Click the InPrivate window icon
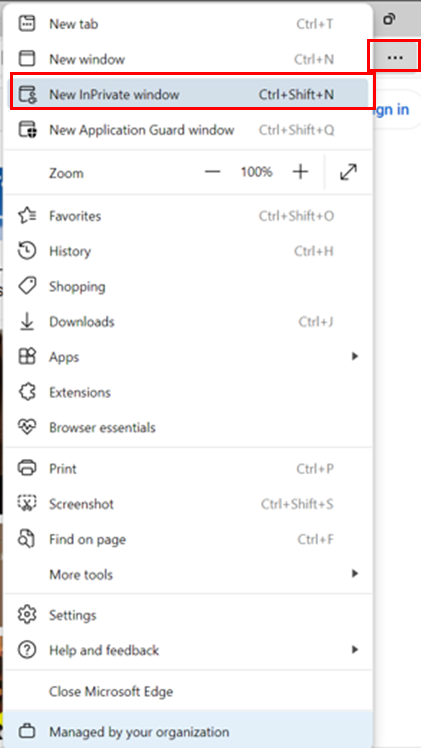Image resolution: width=421 pixels, height=748 pixels. pyautogui.click(x=27, y=94)
